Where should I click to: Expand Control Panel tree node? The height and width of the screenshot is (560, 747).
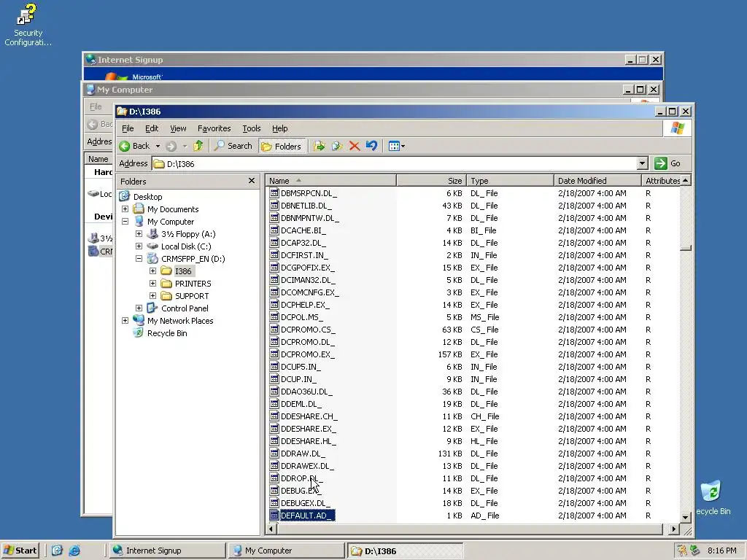[139, 308]
